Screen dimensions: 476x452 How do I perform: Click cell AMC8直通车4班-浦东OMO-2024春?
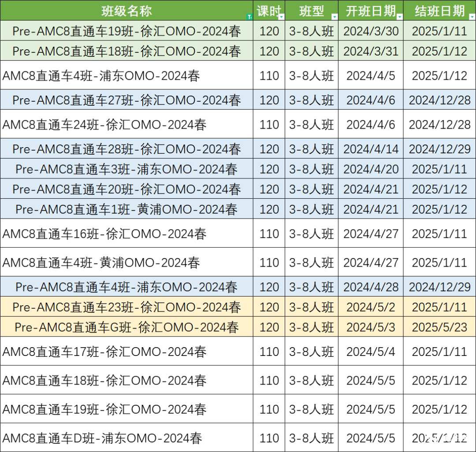[x=126, y=75]
